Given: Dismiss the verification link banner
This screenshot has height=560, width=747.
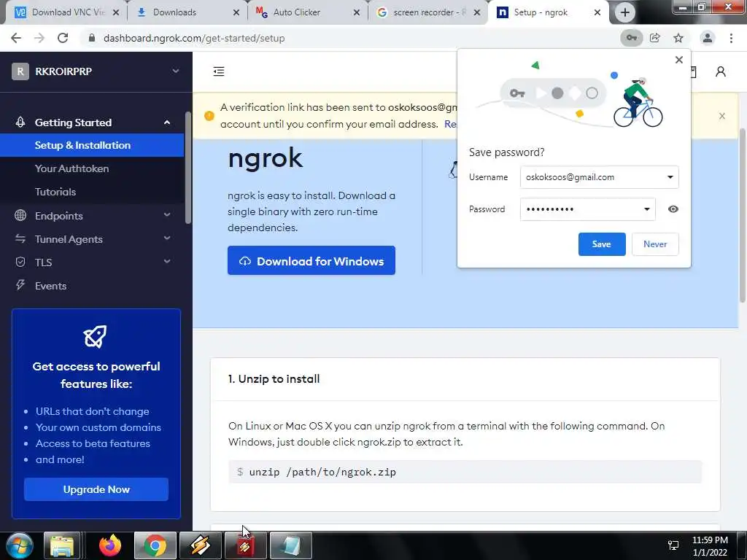Looking at the screenshot, I should (722, 116).
